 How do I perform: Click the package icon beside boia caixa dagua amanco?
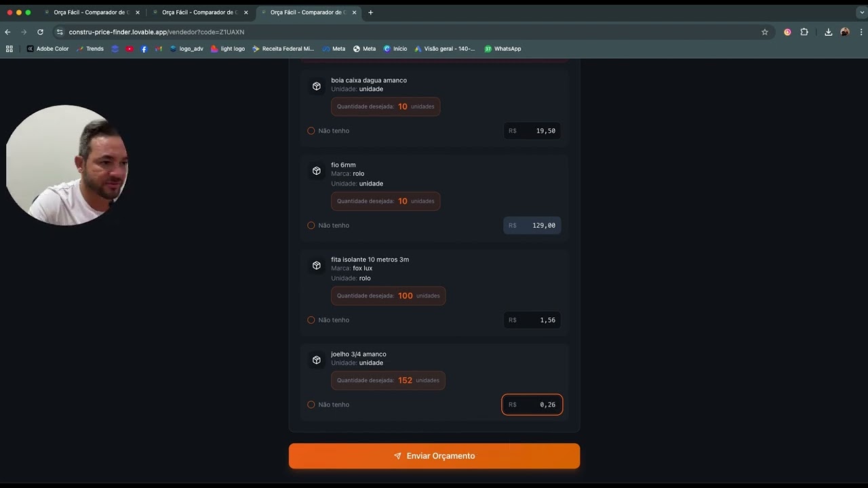[x=317, y=86]
